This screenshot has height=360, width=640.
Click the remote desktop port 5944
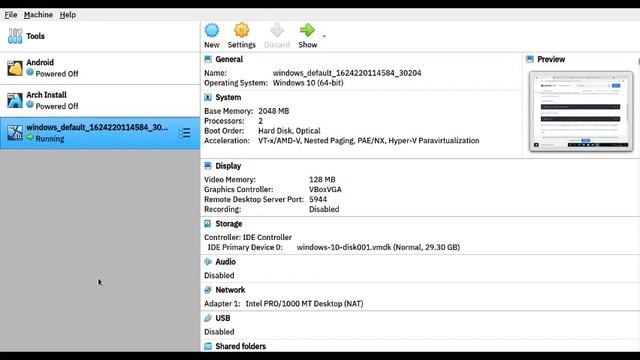pos(318,199)
